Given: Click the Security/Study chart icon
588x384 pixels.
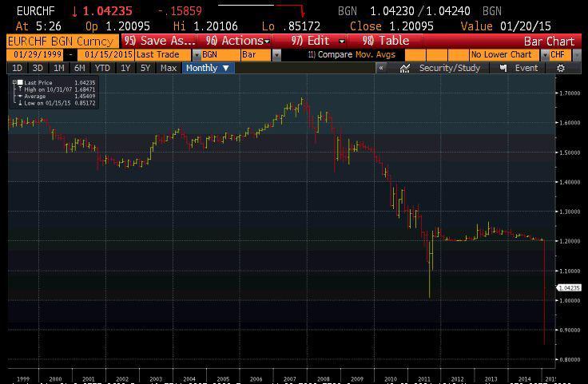Looking at the screenshot, I should [407, 69].
